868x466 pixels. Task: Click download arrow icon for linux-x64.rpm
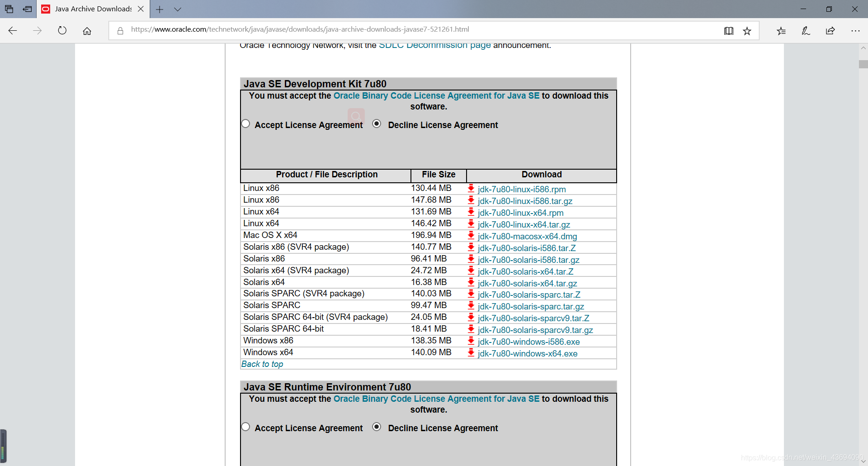coord(471,212)
